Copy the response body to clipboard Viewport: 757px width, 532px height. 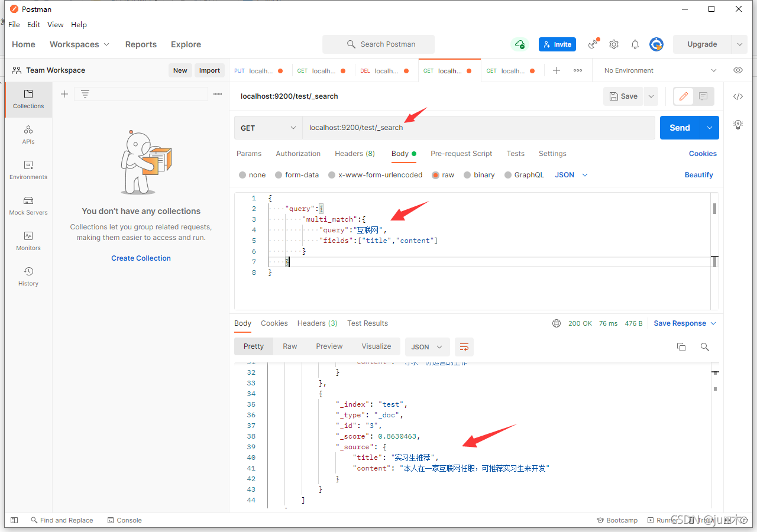click(681, 347)
